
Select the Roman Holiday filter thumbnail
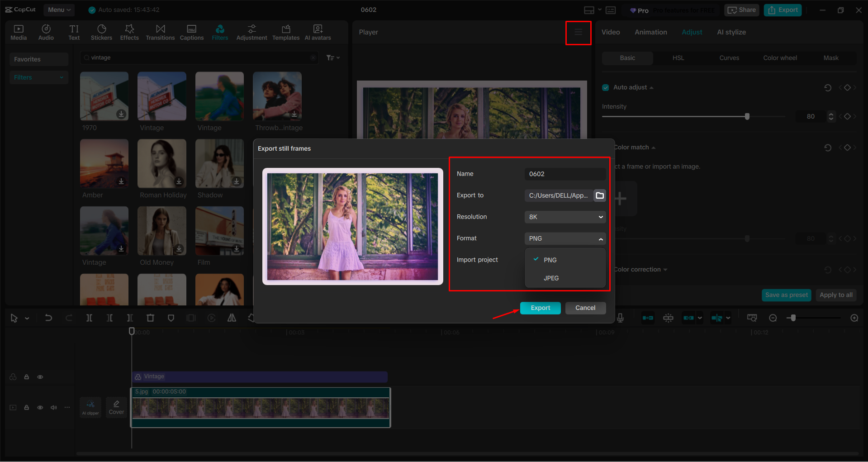coord(161,164)
